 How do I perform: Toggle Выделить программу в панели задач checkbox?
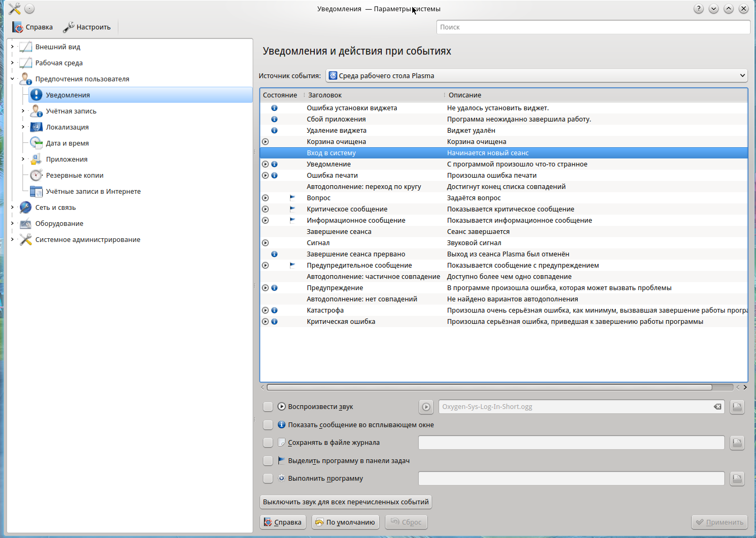coord(268,461)
